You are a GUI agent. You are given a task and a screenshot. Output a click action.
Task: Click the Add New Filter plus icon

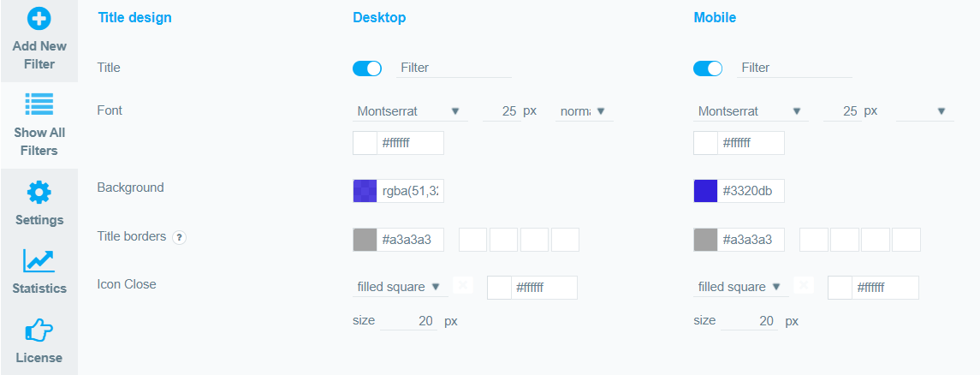point(39,19)
